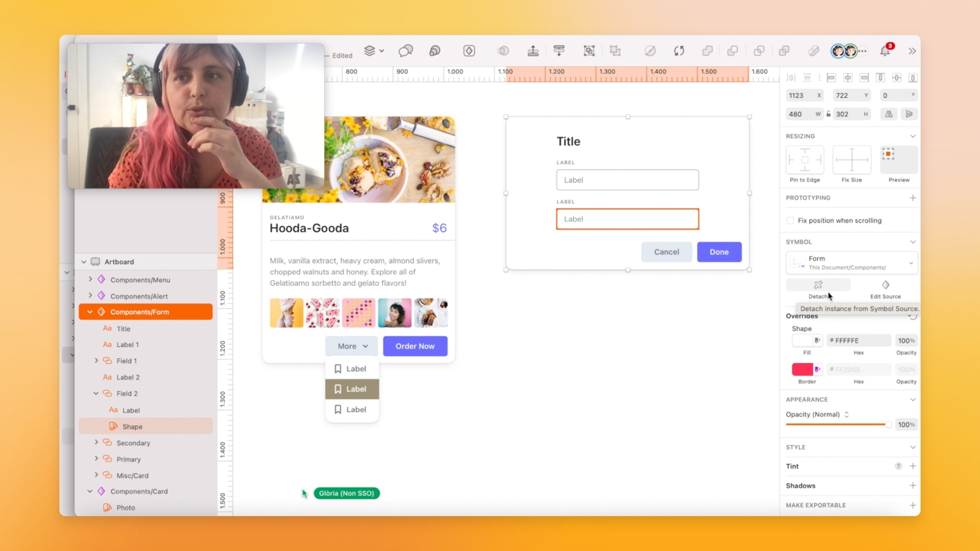
Task: Align selection vertically centered in inspector
Action: (897, 78)
